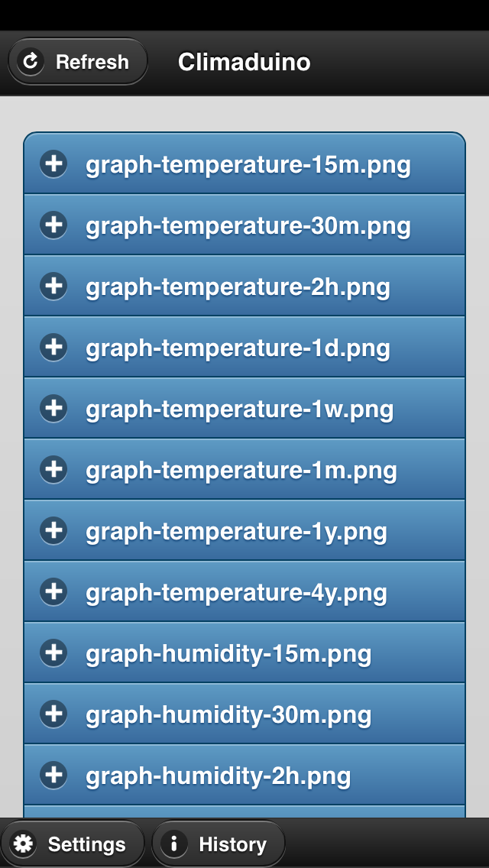Click plus icon for graph-temperature-30m.png

pyautogui.click(x=53, y=225)
